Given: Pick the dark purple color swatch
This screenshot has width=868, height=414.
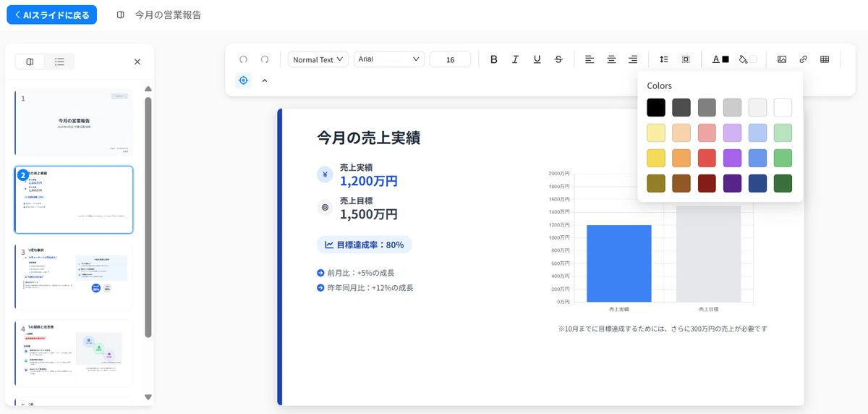Looking at the screenshot, I should coord(732,183).
